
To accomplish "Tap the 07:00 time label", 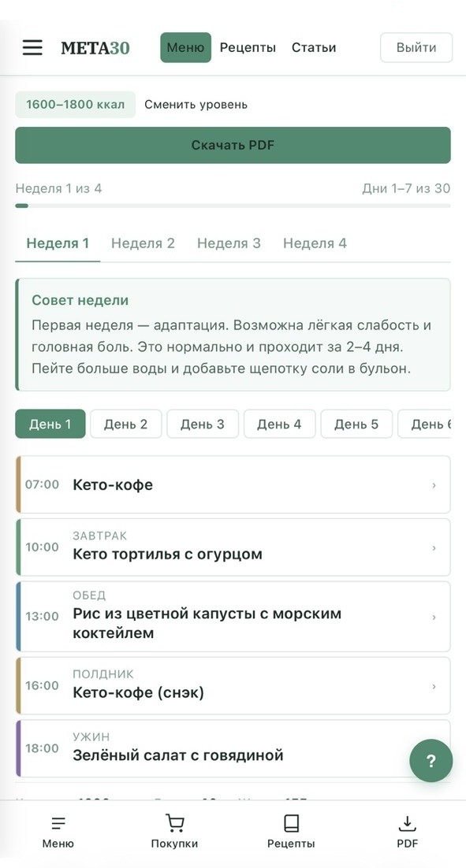I will [x=42, y=485].
